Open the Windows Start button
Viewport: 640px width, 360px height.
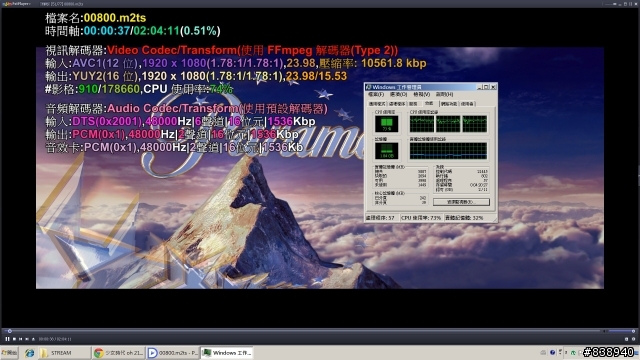click(x=9, y=353)
